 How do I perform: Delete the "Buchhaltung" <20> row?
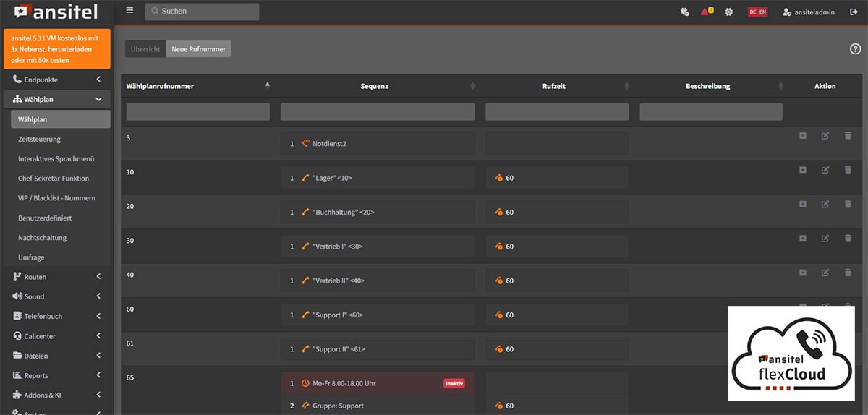click(x=848, y=205)
